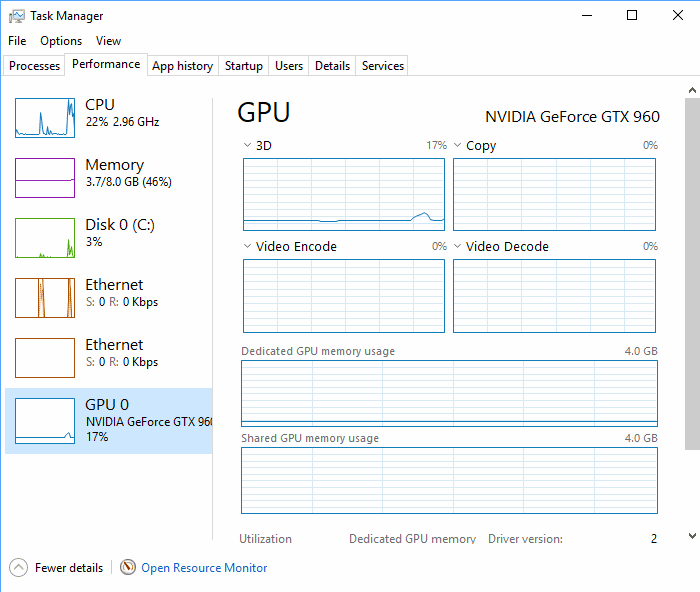Click the Fewer details collapse arrow icon

pos(19,567)
